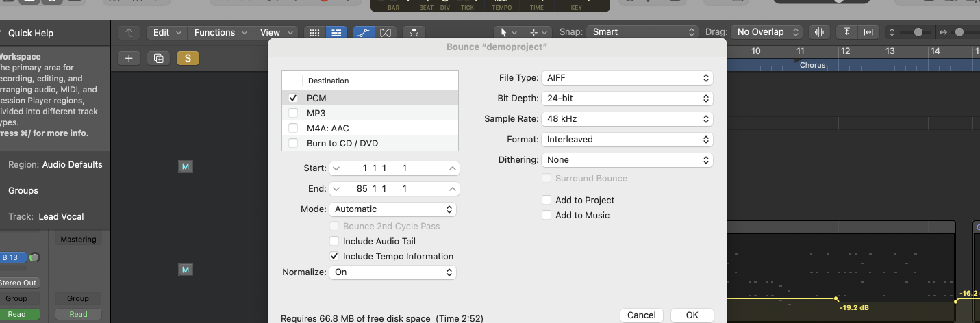Open the Functions menu
Viewport: 980px width, 323px height.
click(220, 32)
